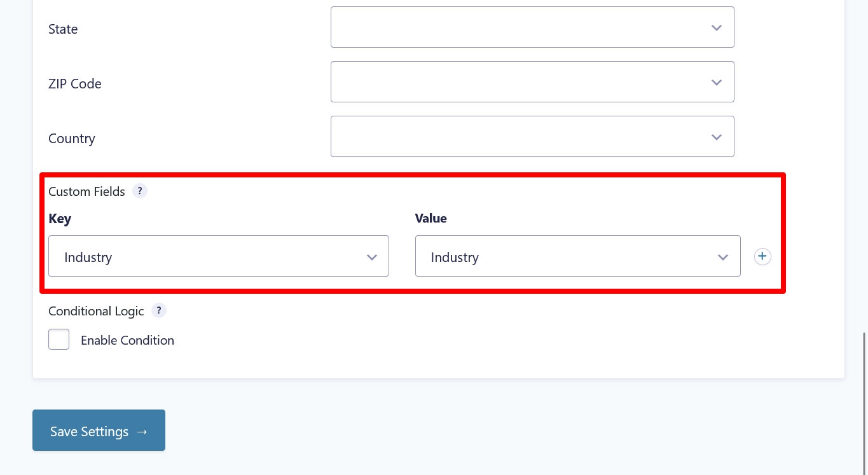Click the chevron in Key Industry select

click(373, 258)
